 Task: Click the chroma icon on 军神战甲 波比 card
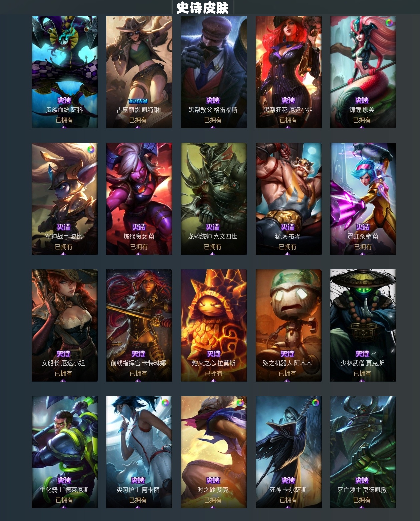[90, 149]
